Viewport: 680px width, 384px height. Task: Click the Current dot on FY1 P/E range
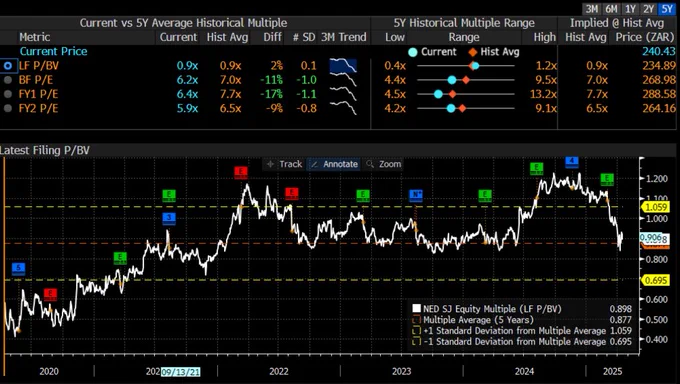(x=438, y=94)
